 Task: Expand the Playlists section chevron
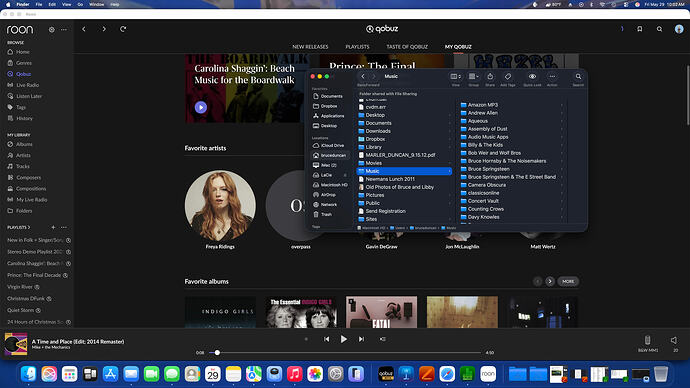coord(29,227)
